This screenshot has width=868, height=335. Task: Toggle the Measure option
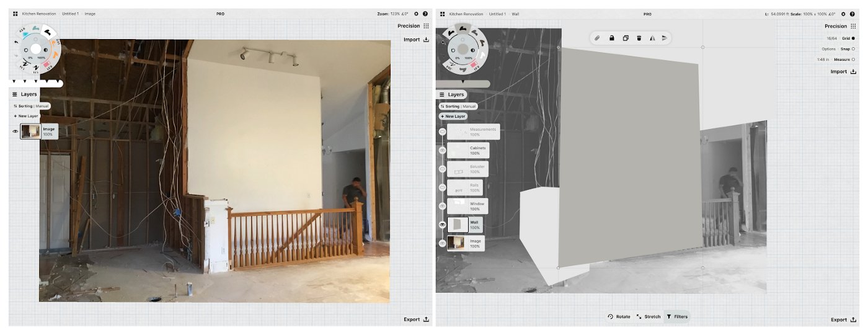(x=844, y=59)
